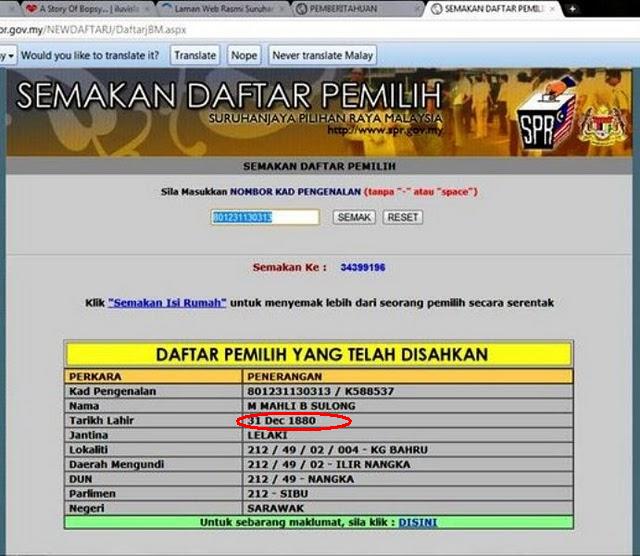Click the Nope button
640x556 pixels.
click(244, 55)
